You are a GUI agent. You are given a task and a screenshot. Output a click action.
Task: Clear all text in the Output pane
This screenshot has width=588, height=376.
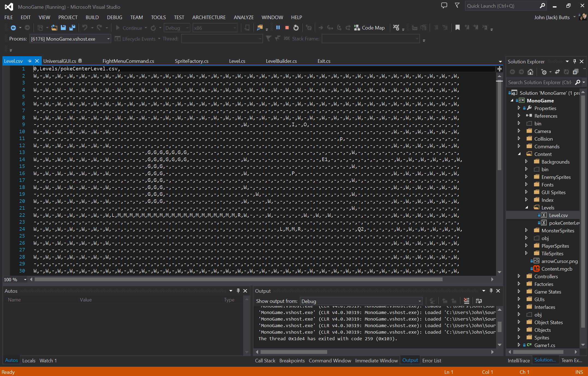click(467, 301)
